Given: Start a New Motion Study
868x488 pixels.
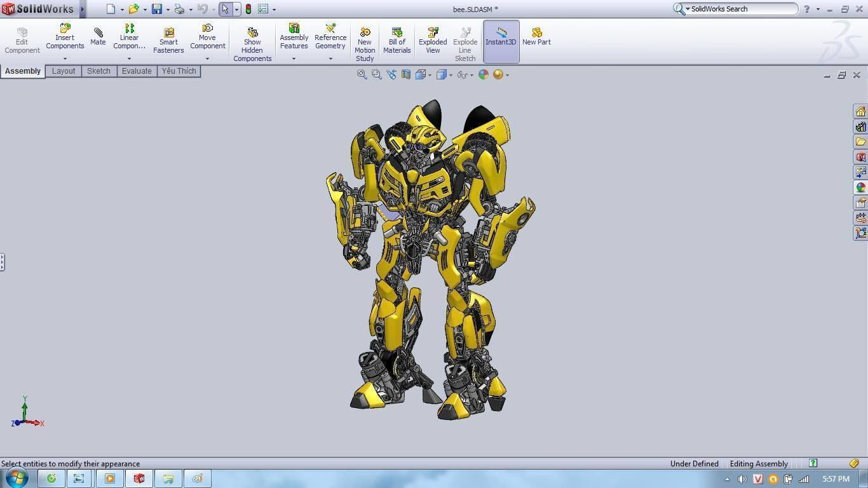Looking at the screenshot, I should click(x=365, y=44).
